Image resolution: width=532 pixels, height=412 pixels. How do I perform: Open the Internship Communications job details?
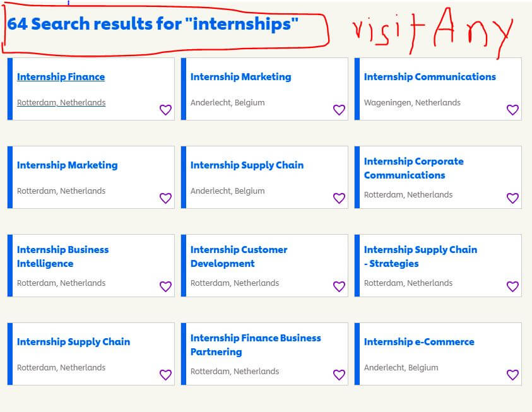click(430, 76)
